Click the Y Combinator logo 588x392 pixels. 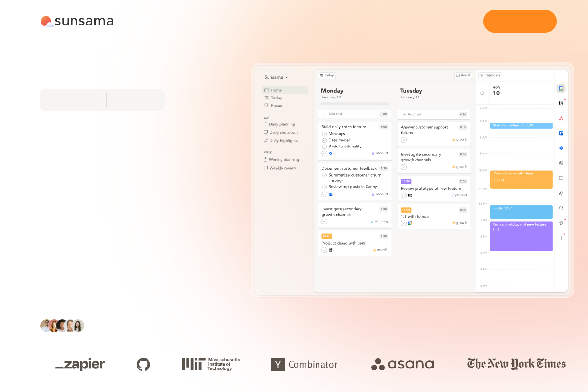[304, 364]
